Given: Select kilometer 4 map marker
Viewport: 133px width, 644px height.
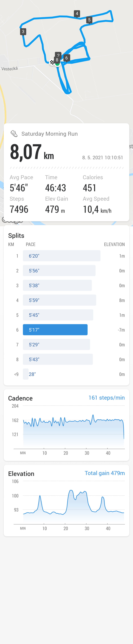Looking at the screenshot, I should click(x=77, y=14).
